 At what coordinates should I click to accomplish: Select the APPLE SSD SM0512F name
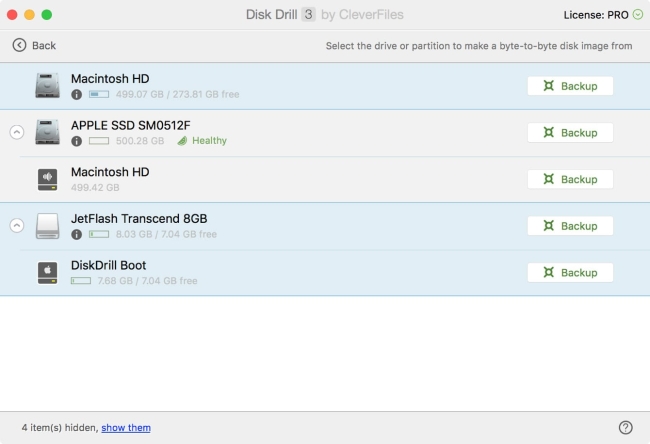click(x=131, y=125)
